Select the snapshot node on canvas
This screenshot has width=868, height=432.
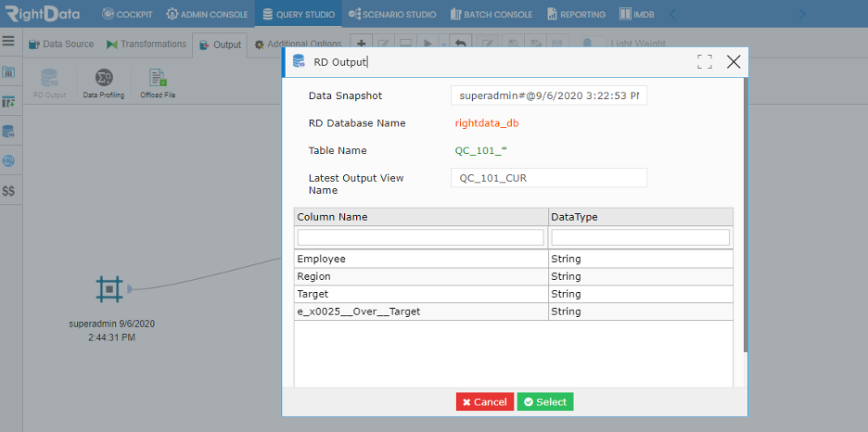(x=109, y=288)
